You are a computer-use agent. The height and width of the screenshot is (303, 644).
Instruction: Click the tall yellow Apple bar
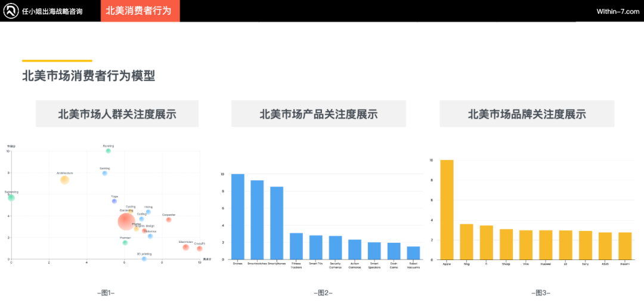tap(447, 210)
